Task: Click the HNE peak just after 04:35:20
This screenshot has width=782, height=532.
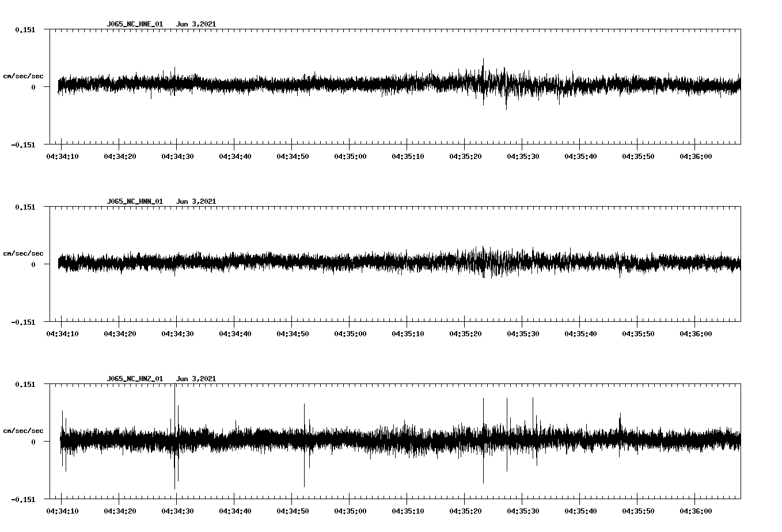Action: click(x=483, y=81)
